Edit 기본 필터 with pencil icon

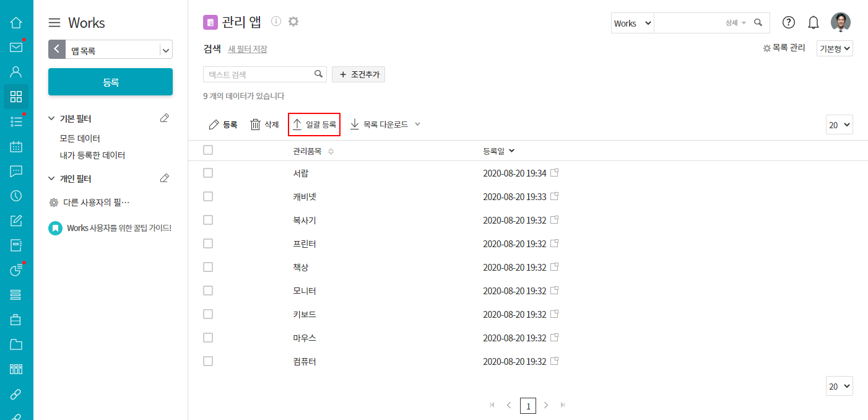pos(164,118)
